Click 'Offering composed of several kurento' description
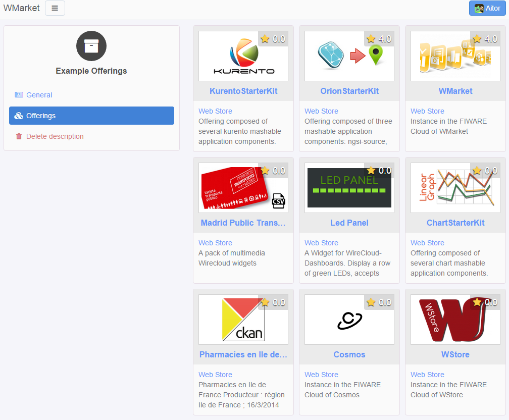This screenshot has height=420, width=509. pos(240,131)
